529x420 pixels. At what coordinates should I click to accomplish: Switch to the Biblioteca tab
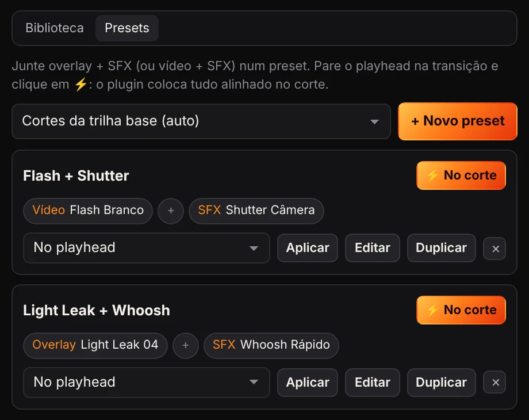[x=55, y=28]
